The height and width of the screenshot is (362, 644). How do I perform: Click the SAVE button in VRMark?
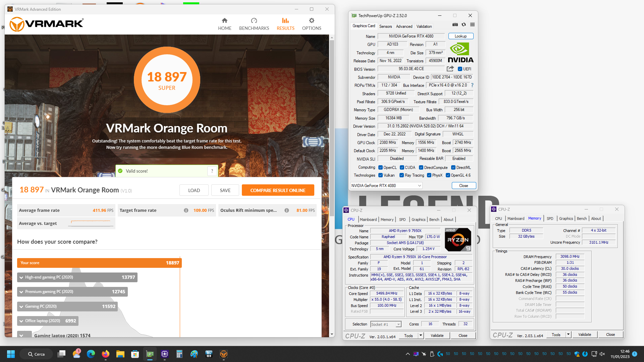(225, 190)
